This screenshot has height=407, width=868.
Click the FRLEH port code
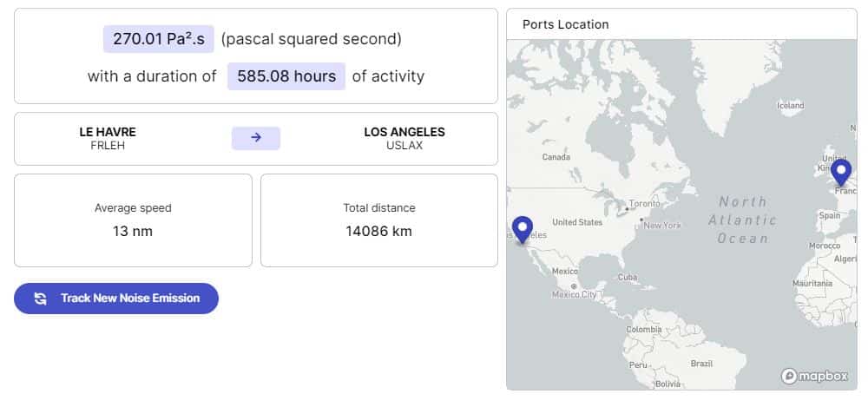(x=108, y=146)
